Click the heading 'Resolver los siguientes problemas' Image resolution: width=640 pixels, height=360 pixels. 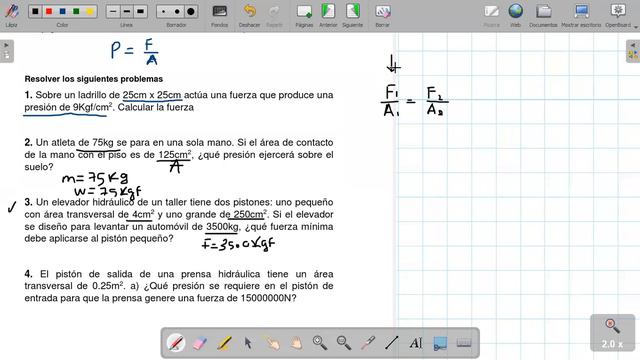pyautogui.click(x=93, y=79)
